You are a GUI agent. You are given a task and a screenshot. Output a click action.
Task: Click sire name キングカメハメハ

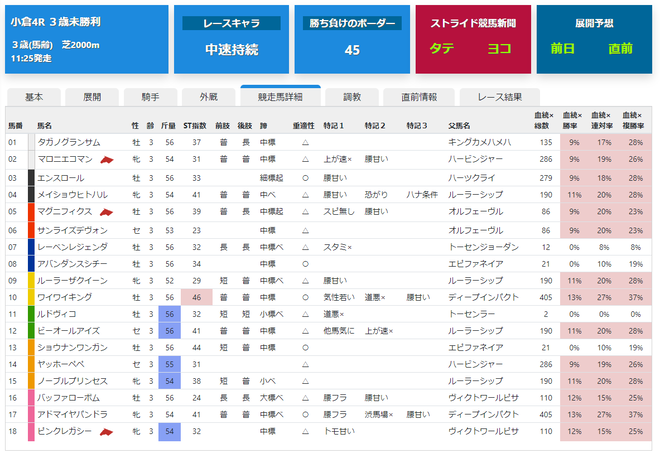coord(479,142)
